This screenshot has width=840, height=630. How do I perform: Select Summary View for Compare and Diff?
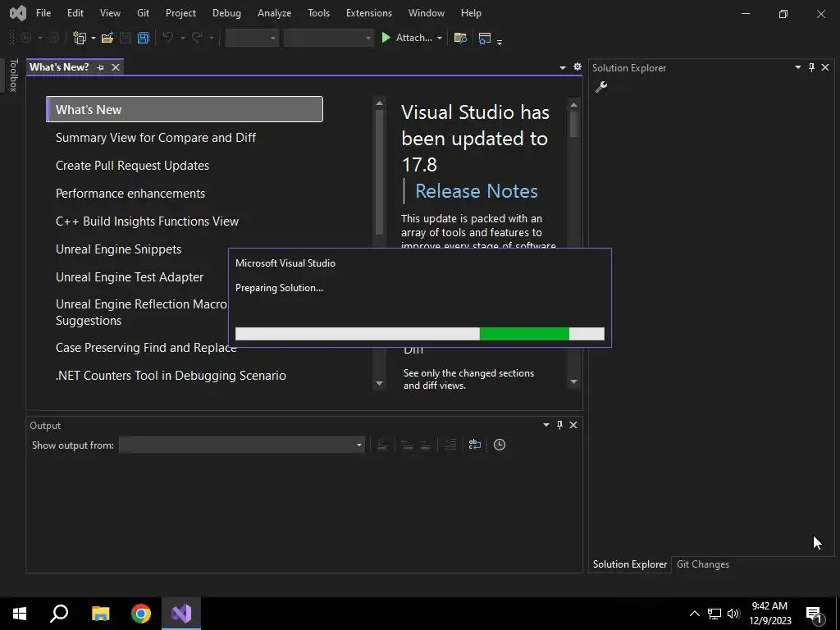156,138
